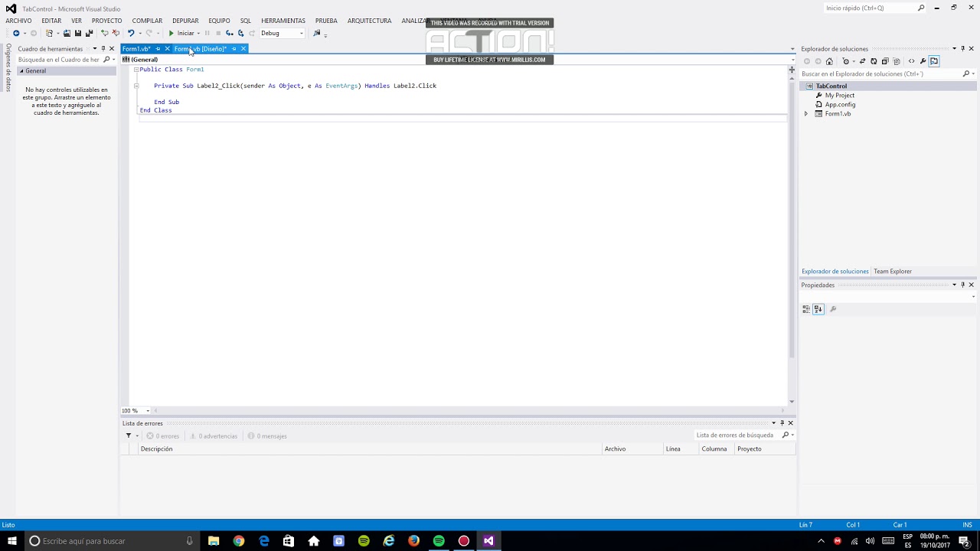Toggle Preview Selected Items icon

click(934, 61)
